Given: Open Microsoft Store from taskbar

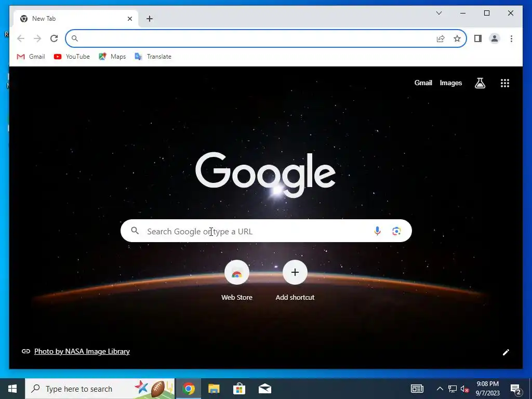Looking at the screenshot, I should tap(239, 389).
